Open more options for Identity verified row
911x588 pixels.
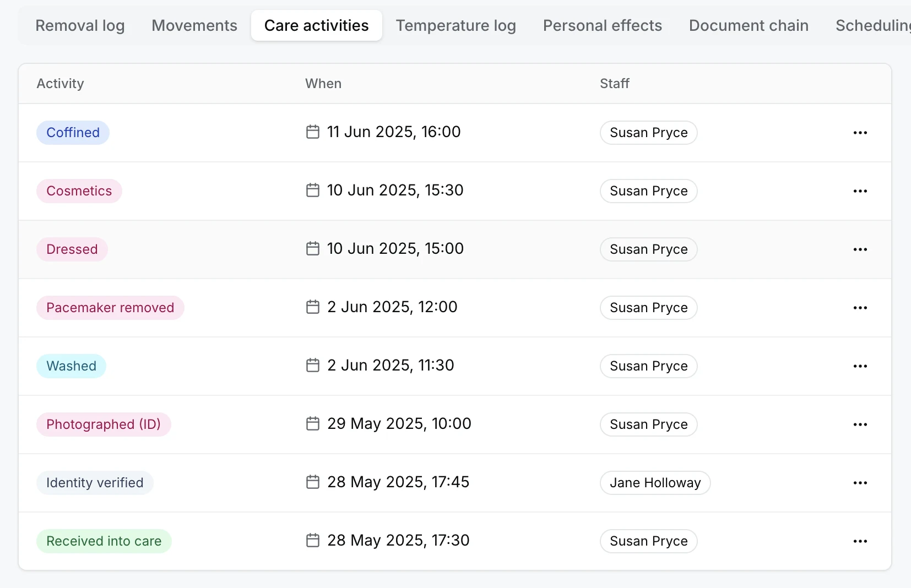coord(860,483)
